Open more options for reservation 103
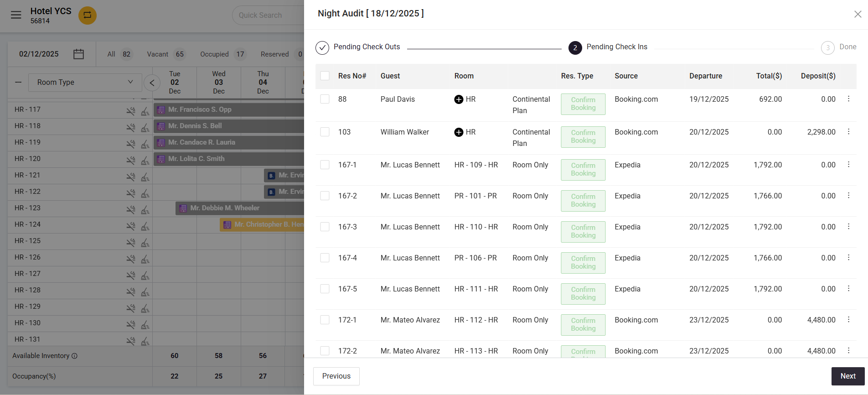 (x=848, y=131)
